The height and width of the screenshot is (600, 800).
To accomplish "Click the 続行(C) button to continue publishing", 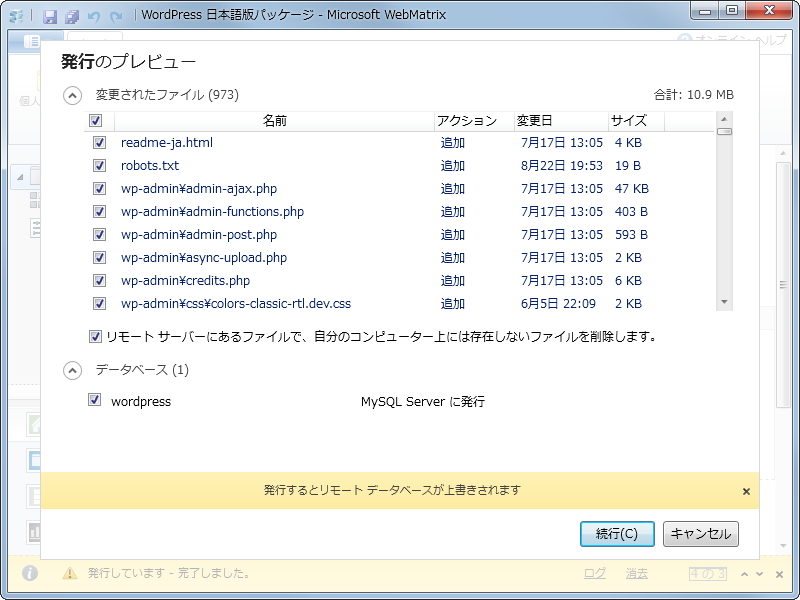I will coord(617,534).
